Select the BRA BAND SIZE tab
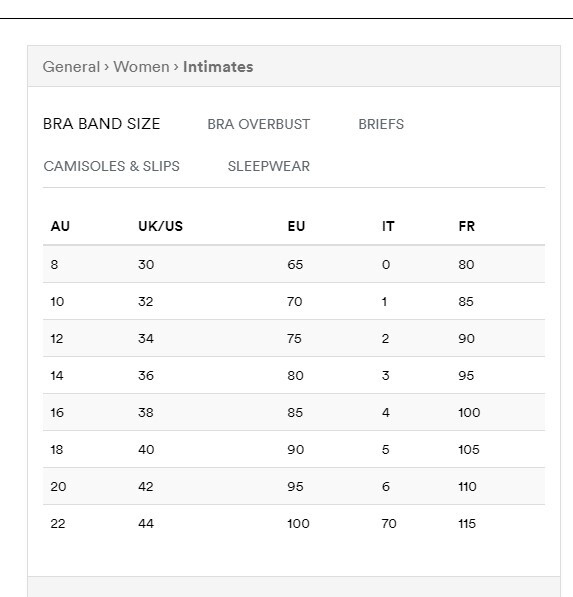 (x=101, y=124)
